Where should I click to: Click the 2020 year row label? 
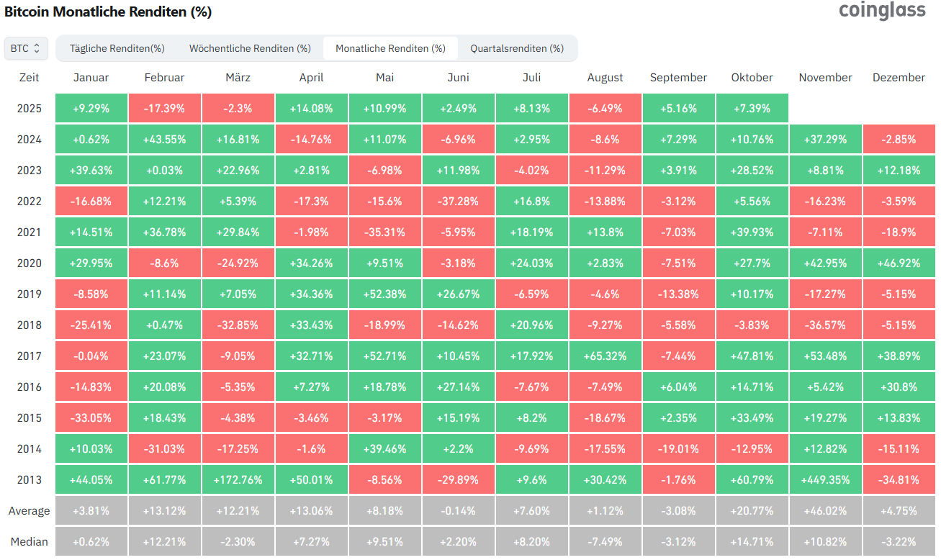(x=29, y=263)
